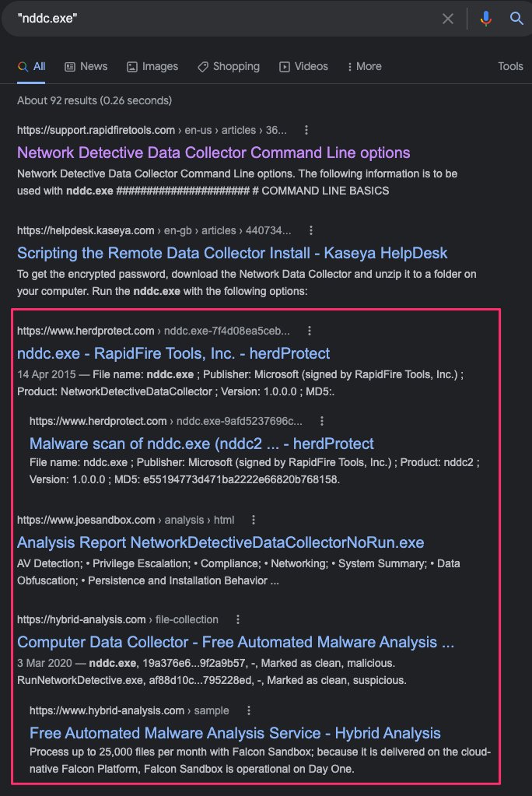
Task: Open Computer Data Collector Free Automated Malware Analysis link
Action: [x=236, y=642]
